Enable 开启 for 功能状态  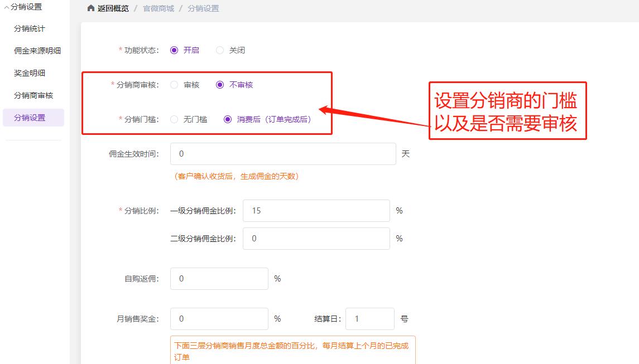[174, 50]
